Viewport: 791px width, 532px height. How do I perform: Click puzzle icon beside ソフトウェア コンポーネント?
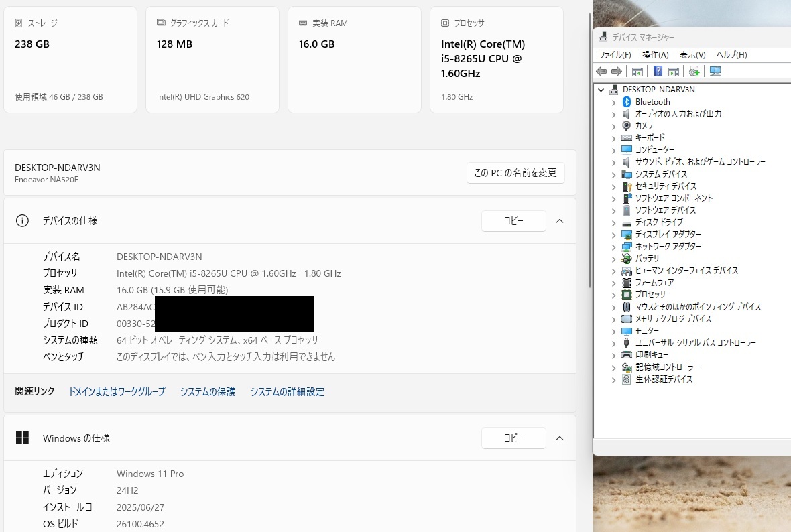(x=627, y=198)
